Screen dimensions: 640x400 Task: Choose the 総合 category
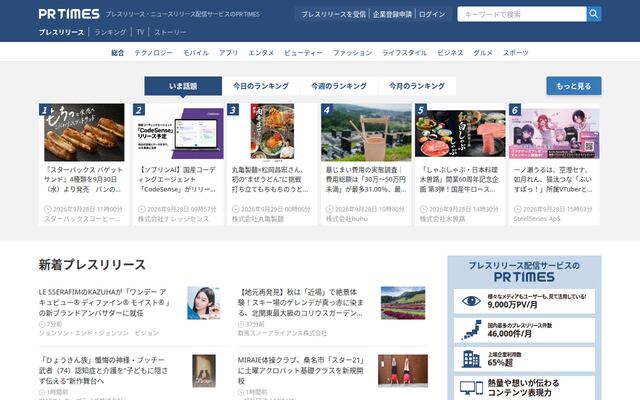118,53
